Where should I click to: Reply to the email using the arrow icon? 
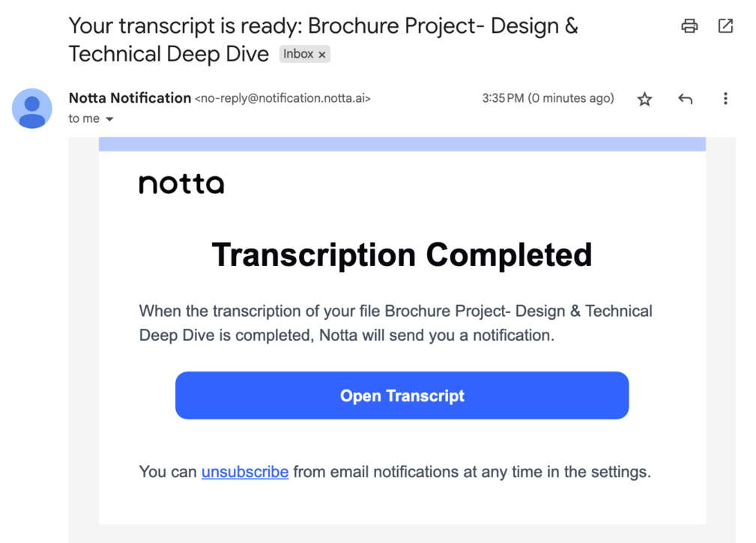[685, 99]
